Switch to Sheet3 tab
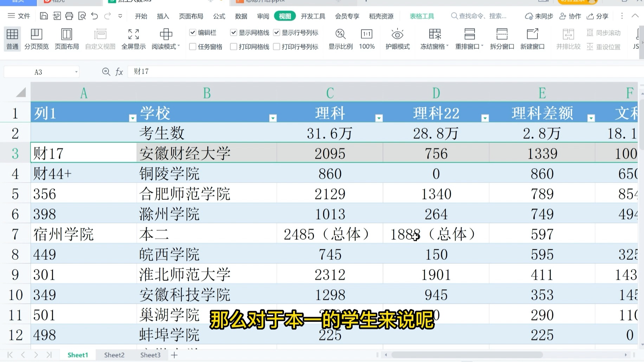Screen dimensions: 644x362 150,355
